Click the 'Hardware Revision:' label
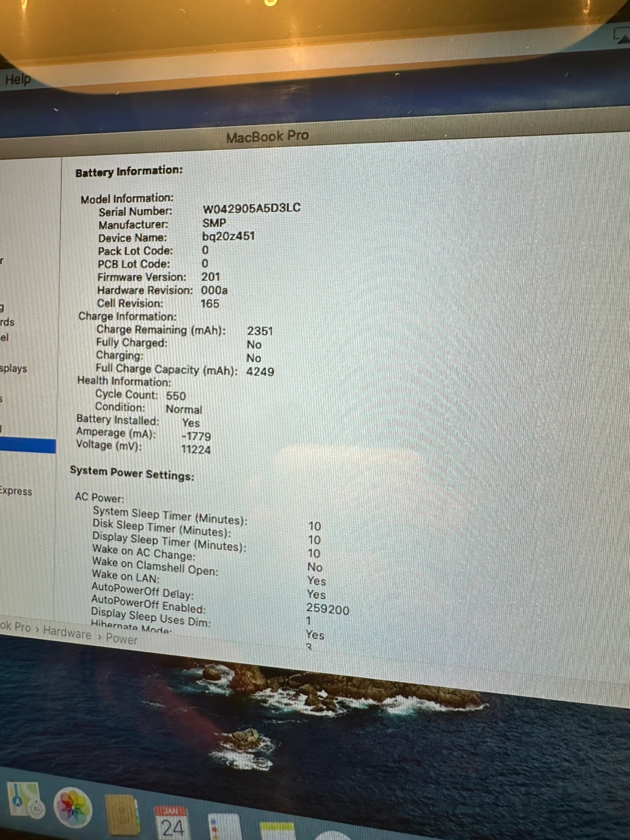Screen dimensions: 630x840 tap(145, 290)
